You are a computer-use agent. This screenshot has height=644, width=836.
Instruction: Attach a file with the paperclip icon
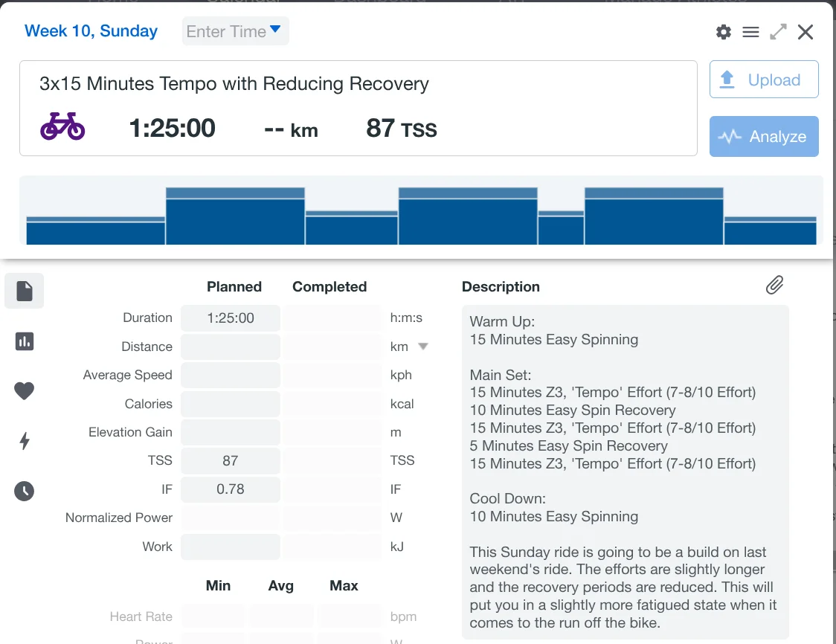point(774,285)
